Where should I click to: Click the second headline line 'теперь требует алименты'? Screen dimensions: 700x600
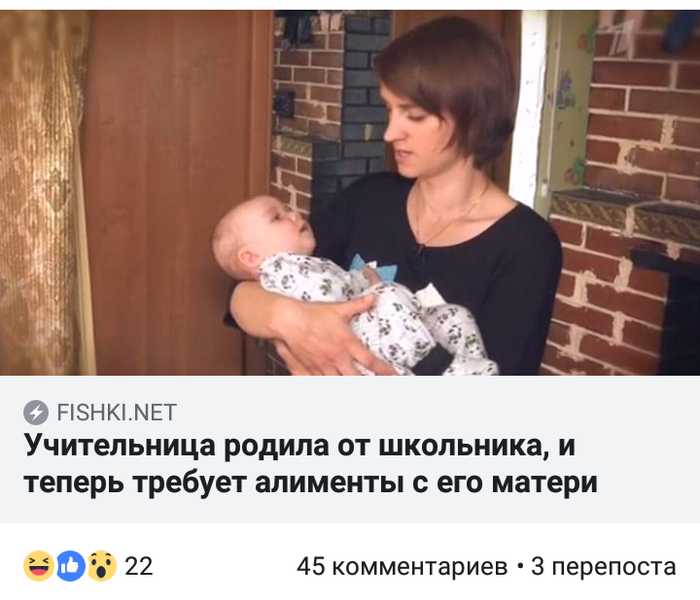(310, 483)
